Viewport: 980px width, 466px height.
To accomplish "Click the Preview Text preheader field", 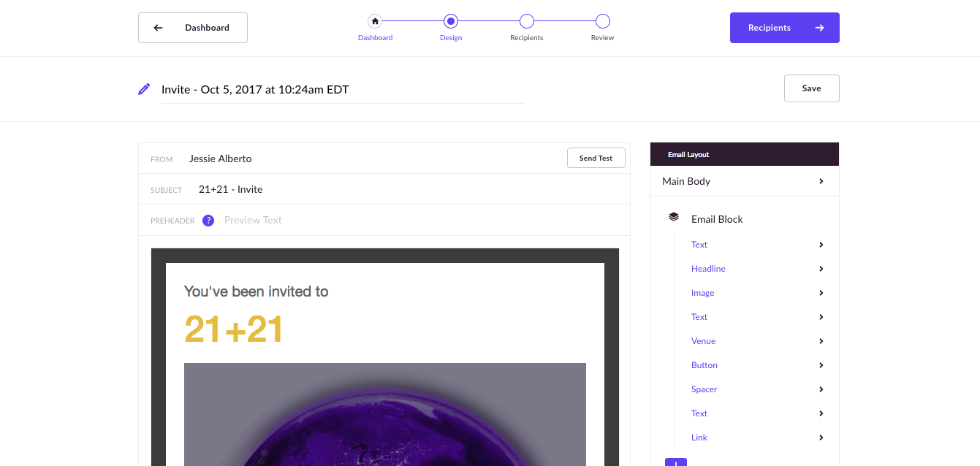I will (253, 220).
